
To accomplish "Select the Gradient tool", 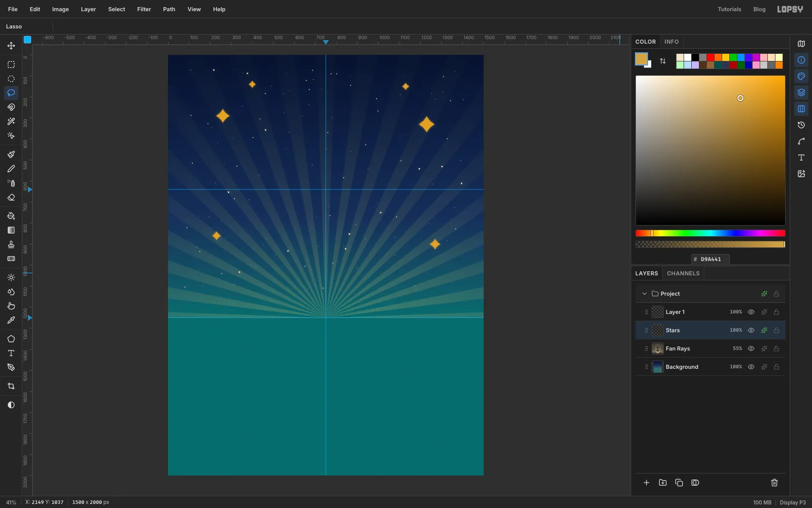I will 11,230.
